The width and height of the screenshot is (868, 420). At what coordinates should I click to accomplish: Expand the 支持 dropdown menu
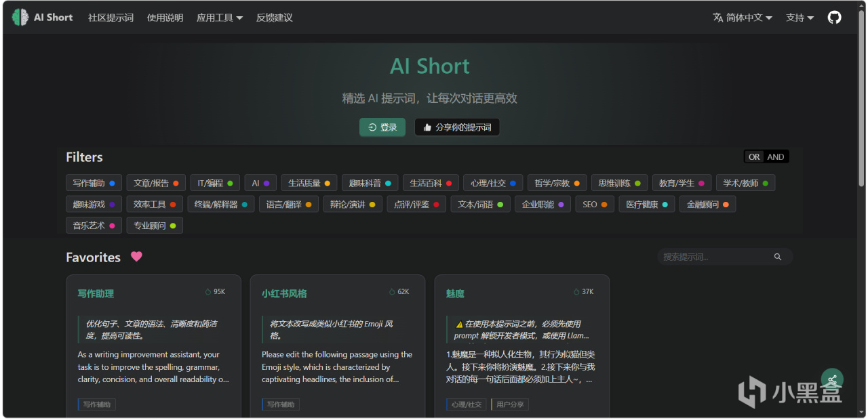(x=800, y=18)
